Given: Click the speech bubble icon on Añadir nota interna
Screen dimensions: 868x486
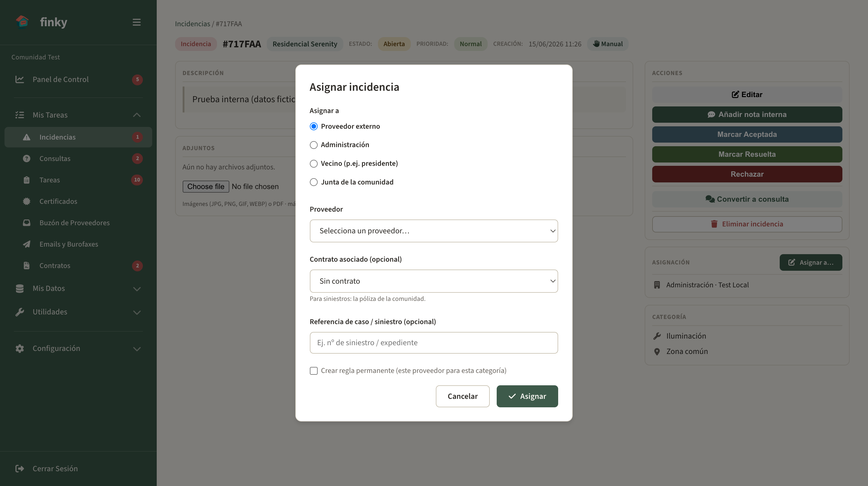Looking at the screenshot, I should click(x=711, y=115).
